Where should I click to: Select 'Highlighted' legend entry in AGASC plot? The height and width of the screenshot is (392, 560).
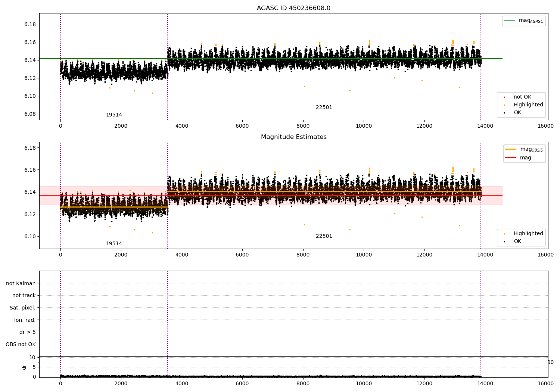point(523,105)
